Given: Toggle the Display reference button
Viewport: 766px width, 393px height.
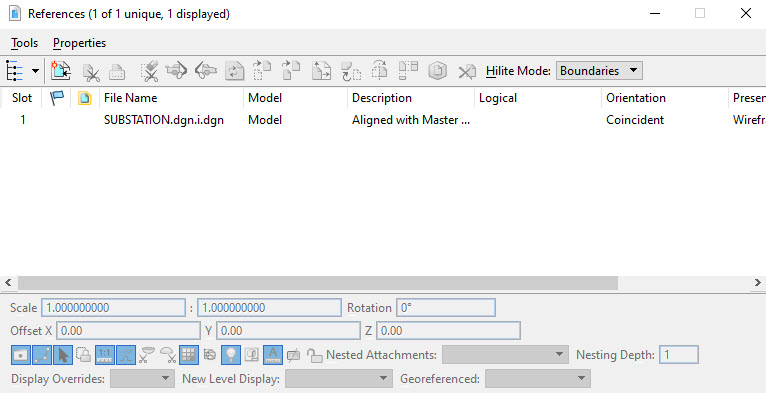Looking at the screenshot, I should tap(21, 355).
